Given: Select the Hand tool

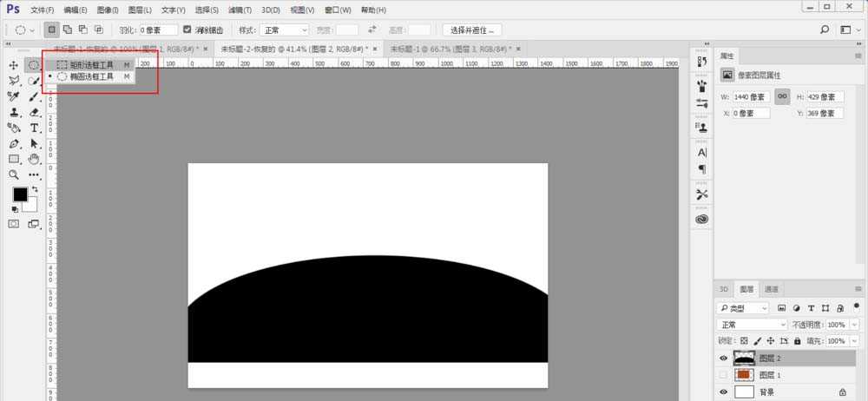Looking at the screenshot, I should 35,159.
